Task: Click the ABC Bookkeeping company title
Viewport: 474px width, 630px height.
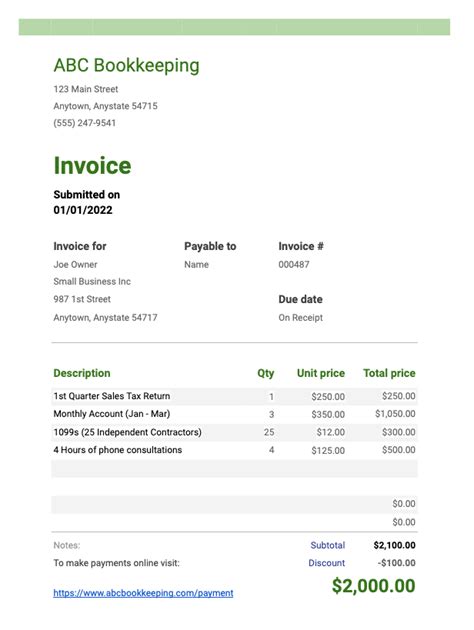Action: coord(127,65)
